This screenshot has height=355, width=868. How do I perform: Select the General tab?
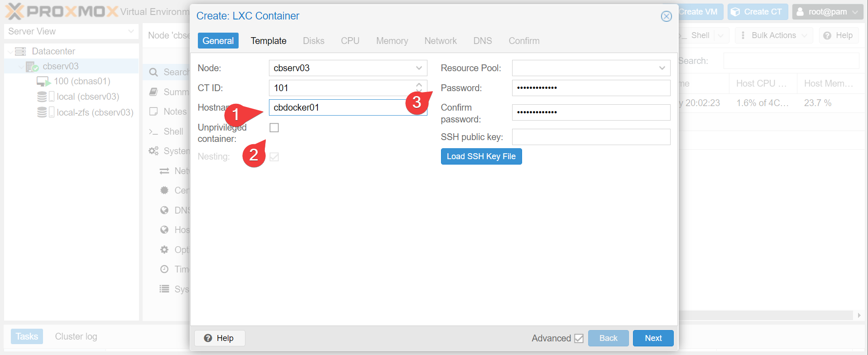pyautogui.click(x=218, y=41)
